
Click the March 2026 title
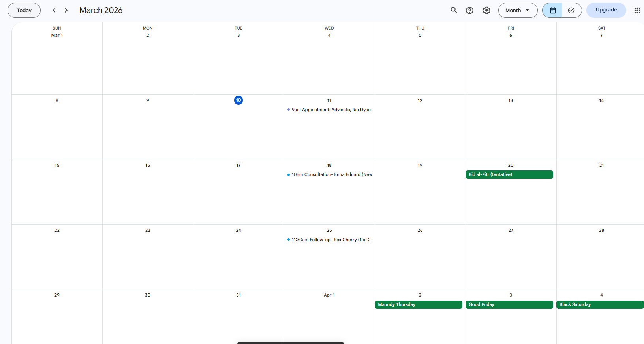coord(101,10)
